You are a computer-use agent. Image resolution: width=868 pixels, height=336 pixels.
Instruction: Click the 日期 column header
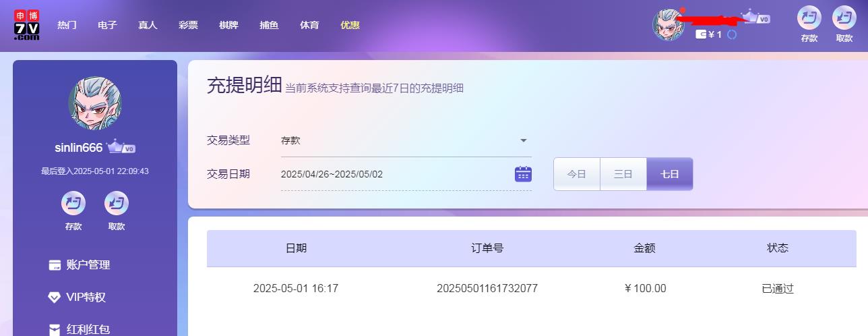tap(296, 248)
